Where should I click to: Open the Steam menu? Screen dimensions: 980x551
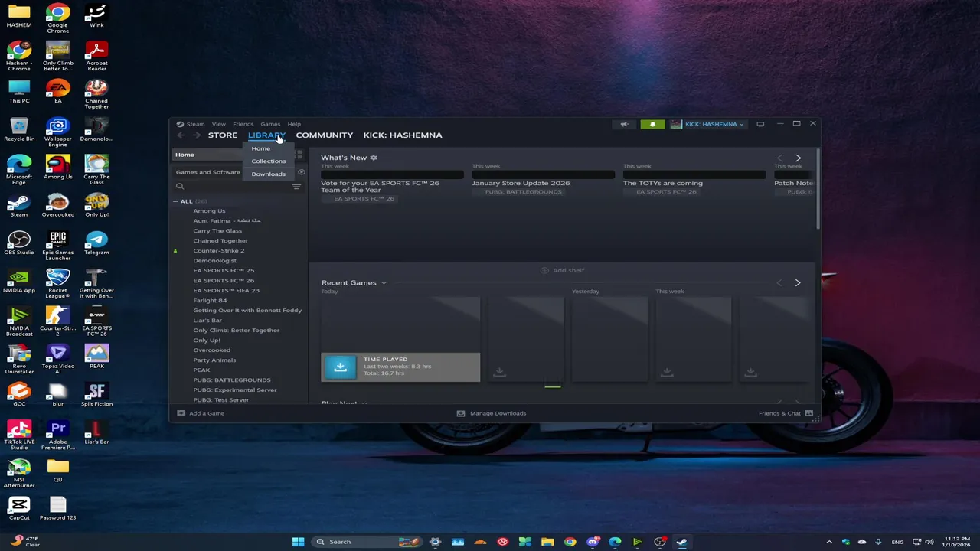tap(196, 124)
